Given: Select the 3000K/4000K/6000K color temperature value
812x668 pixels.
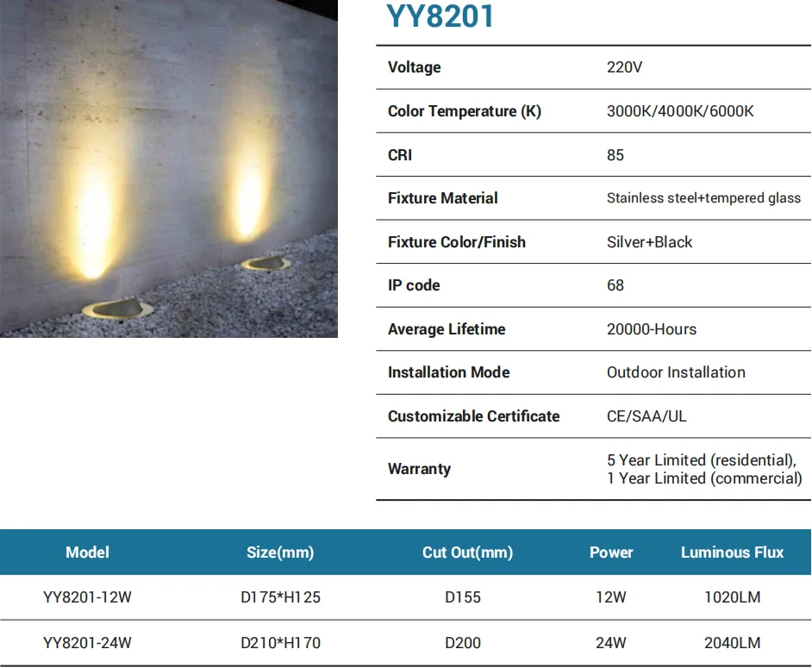Looking at the screenshot, I should click(680, 111).
